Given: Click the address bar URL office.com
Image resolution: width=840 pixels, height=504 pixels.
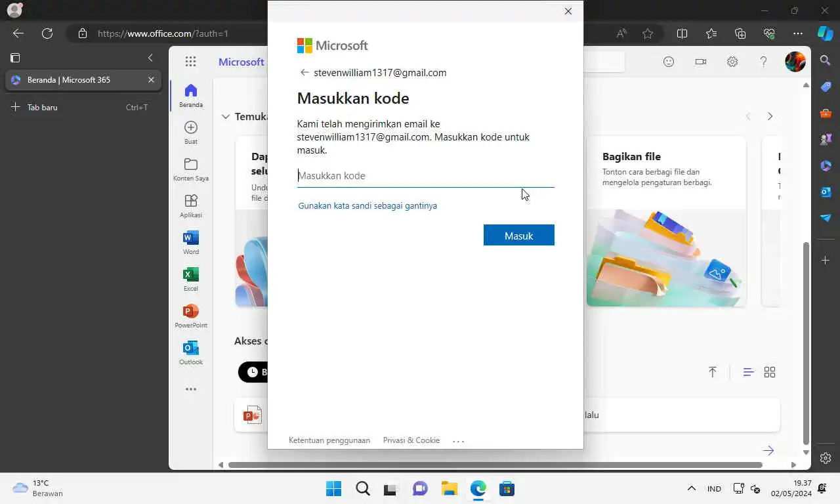Looking at the screenshot, I should (163, 33).
